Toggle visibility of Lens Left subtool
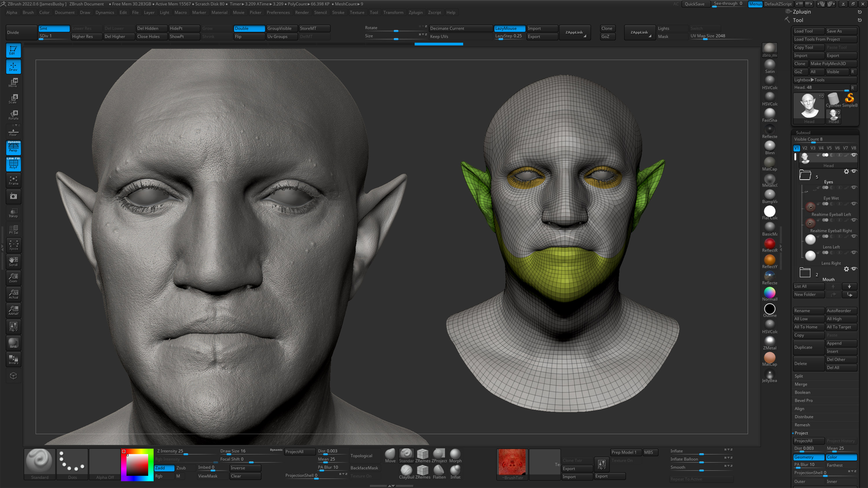Screen dimensions: 868x488 [x=854, y=252]
